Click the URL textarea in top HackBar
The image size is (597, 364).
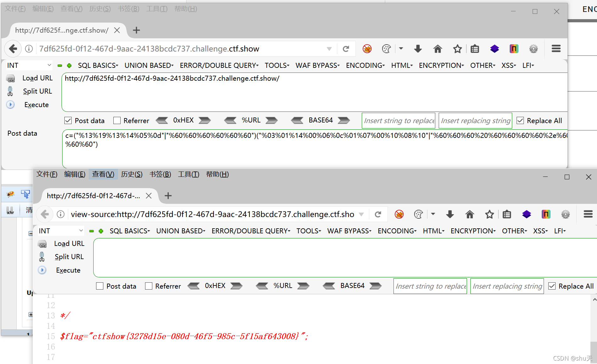tap(315, 92)
